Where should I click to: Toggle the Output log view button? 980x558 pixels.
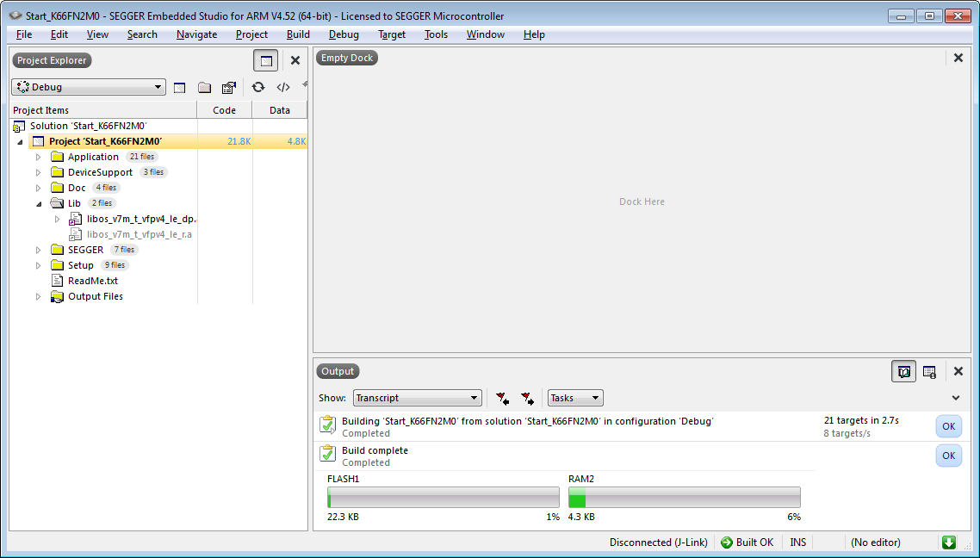click(x=929, y=371)
